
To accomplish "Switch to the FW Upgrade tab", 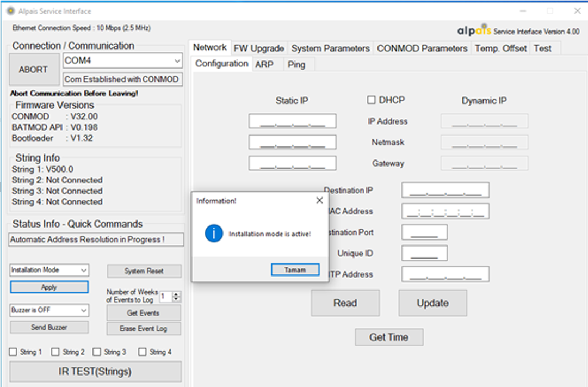I will 259,48.
